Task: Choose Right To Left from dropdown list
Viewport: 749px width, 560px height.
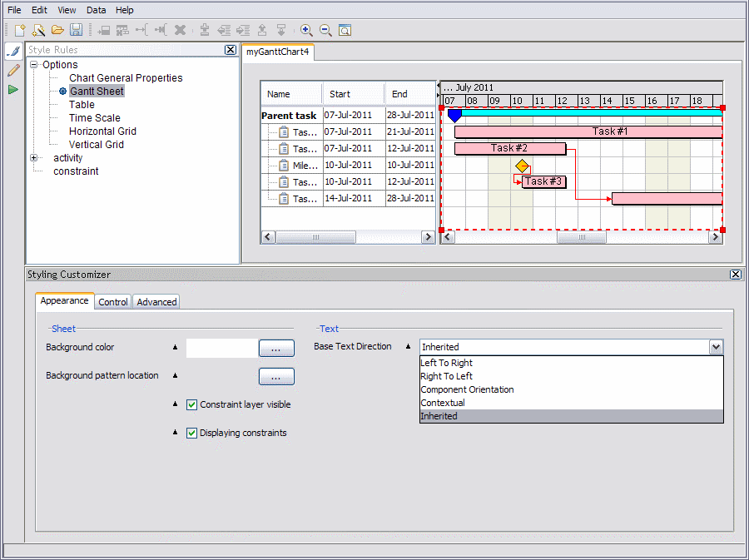Action: 446,376
